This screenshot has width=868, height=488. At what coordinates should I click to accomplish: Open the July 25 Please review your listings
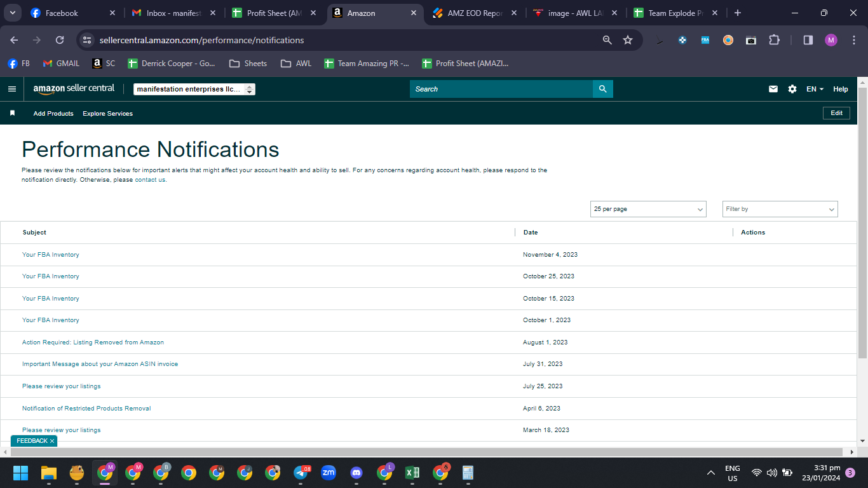(61, 386)
